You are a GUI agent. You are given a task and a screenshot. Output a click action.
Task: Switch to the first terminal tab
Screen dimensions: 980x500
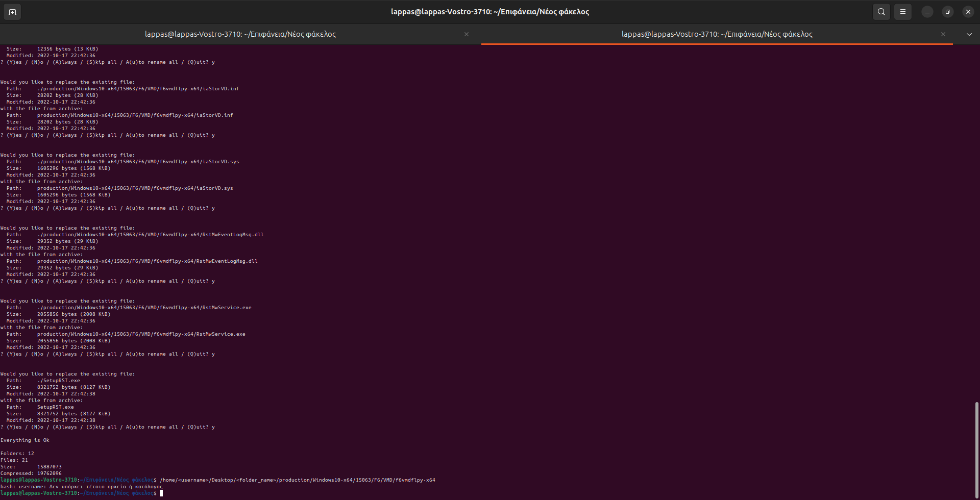coord(240,34)
